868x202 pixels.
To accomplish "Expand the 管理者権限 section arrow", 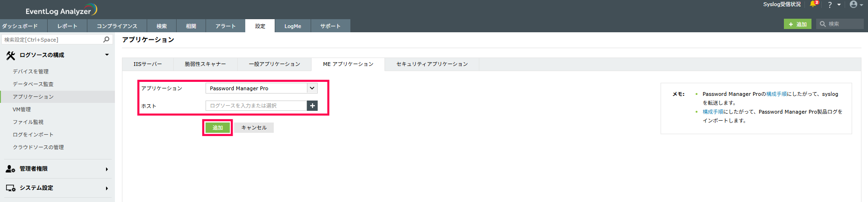I will [x=107, y=169].
